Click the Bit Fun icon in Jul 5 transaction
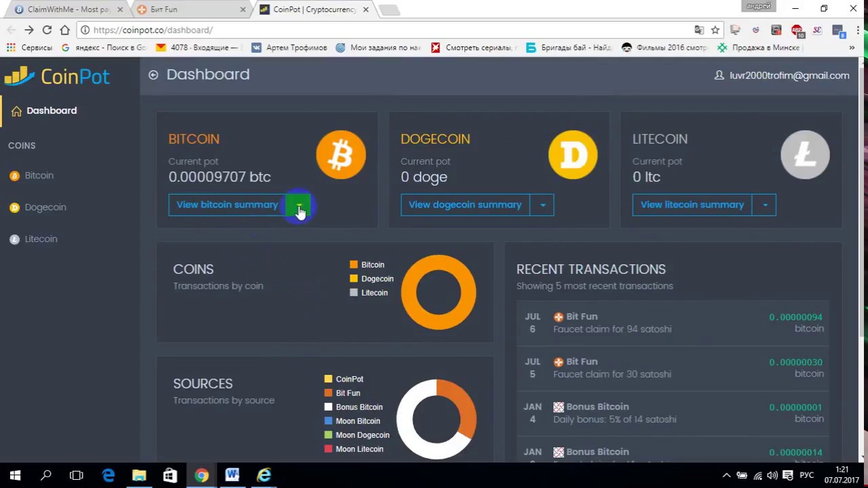Screen dimensions: 868x488 point(559,362)
